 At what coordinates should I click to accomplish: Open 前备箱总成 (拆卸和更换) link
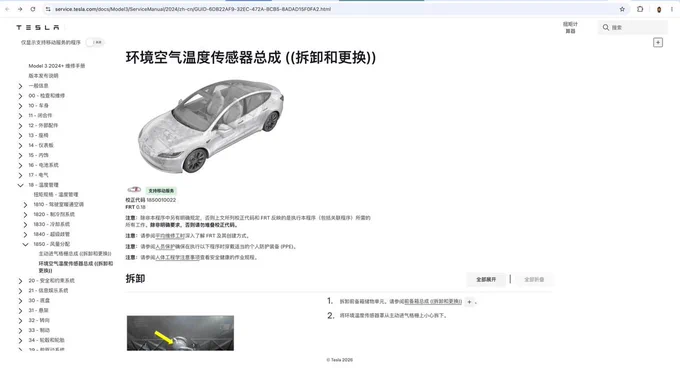(433, 301)
